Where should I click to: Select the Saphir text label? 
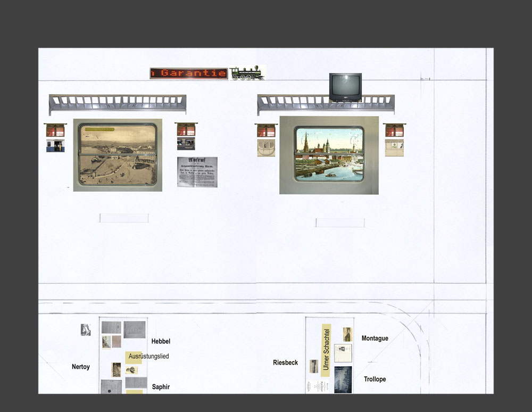(x=161, y=387)
